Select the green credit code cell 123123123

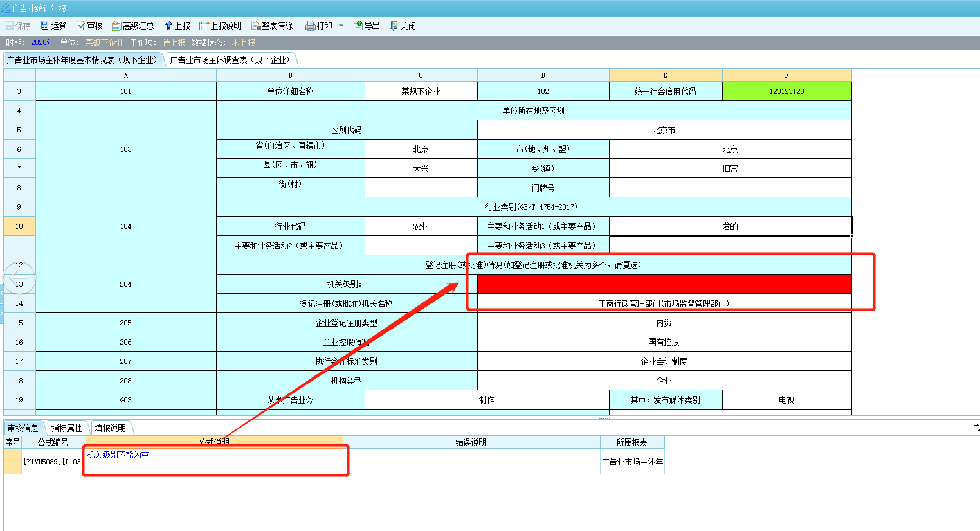point(786,91)
